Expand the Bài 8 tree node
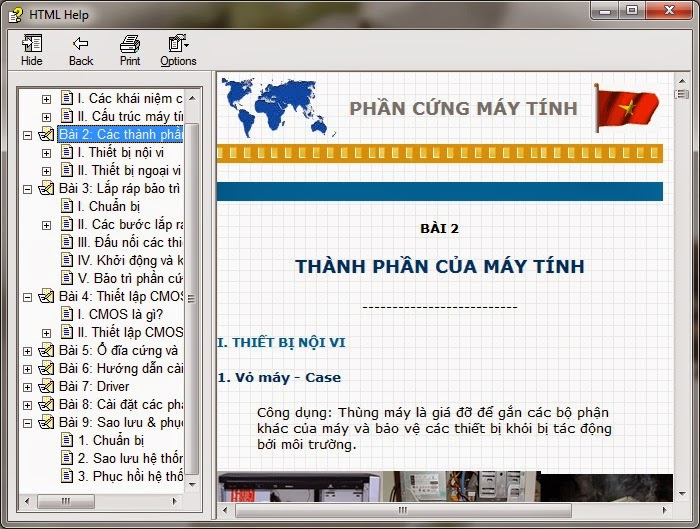Viewport: 700px width, 529px height. pos(27,404)
